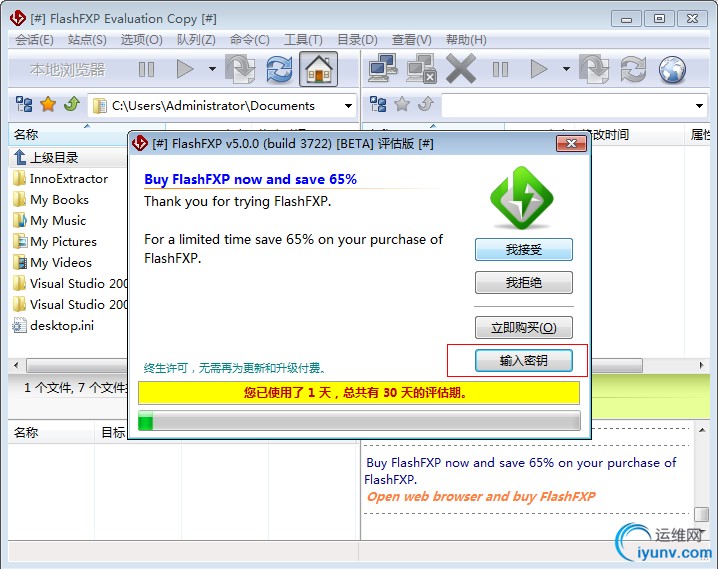
Task: Click local pane transfer queue document icon
Action: click(x=240, y=69)
